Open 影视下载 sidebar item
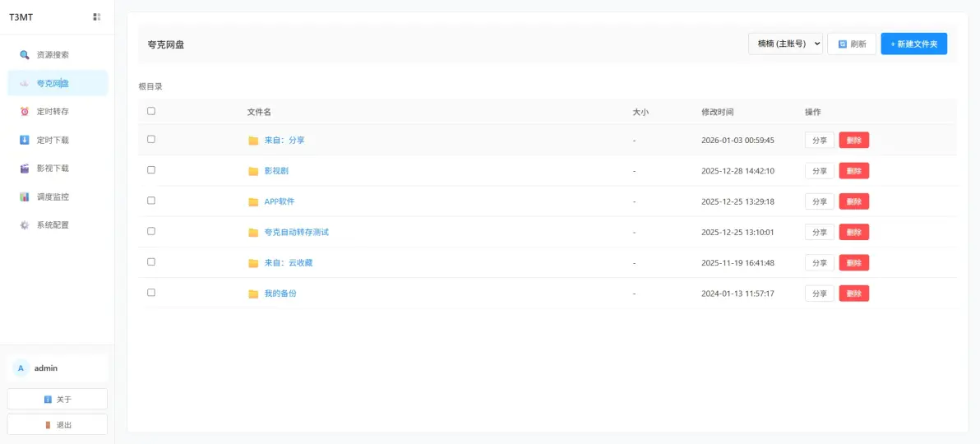The width and height of the screenshot is (980, 444). [x=58, y=169]
